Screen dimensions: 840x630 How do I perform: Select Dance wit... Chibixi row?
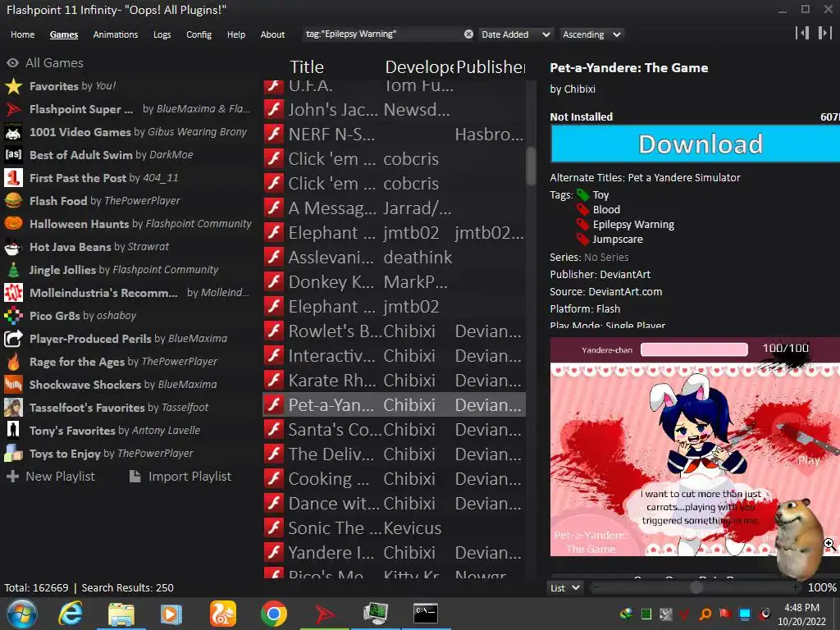click(395, 504)
